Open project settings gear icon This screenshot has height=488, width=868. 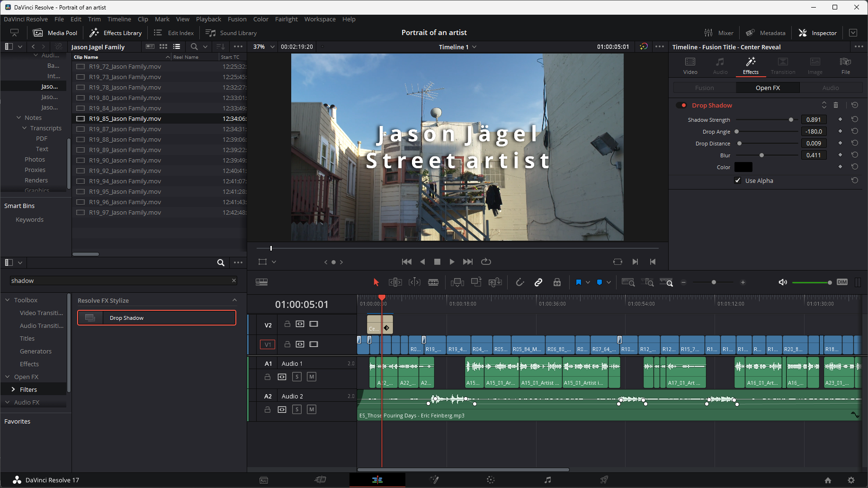tap(851, 480)
